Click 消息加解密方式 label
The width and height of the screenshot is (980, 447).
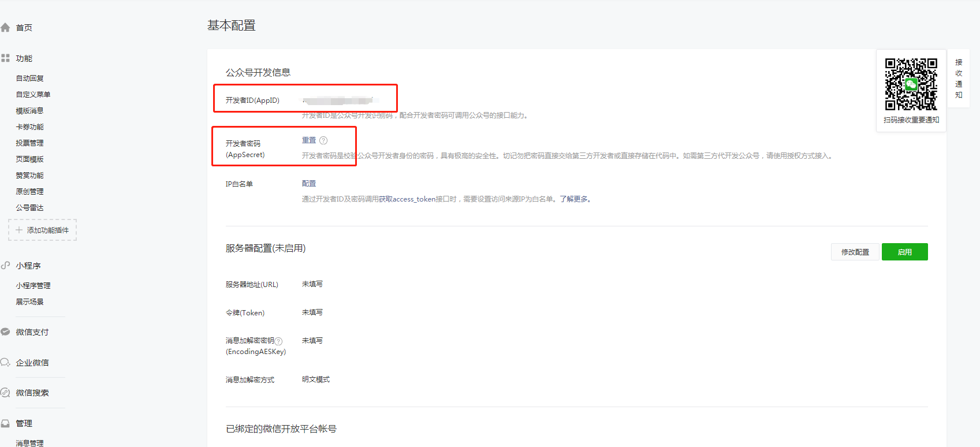click(250, 380)
